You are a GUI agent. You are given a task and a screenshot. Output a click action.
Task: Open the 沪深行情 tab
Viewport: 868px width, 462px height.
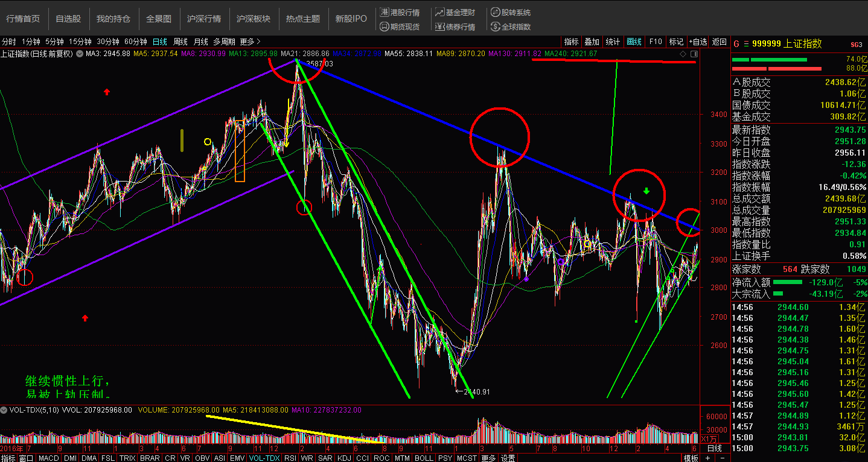coord(204,19)
